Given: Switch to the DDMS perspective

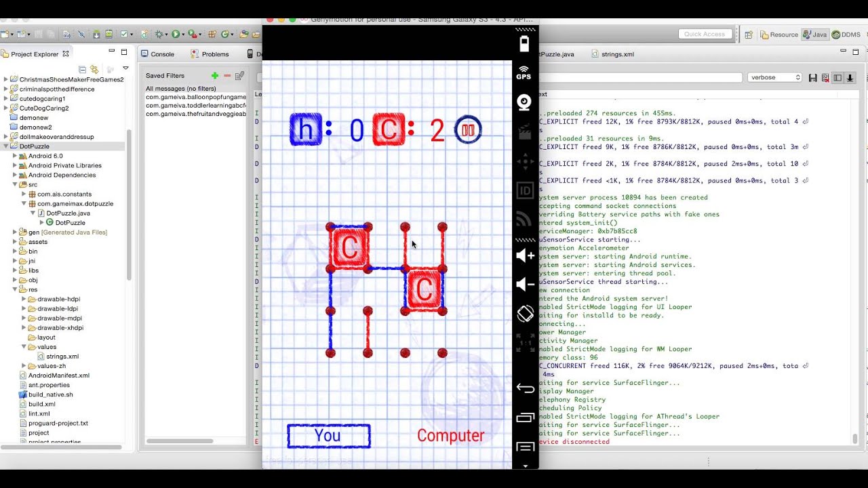Looking at the screenshot, I should [846, 35].
